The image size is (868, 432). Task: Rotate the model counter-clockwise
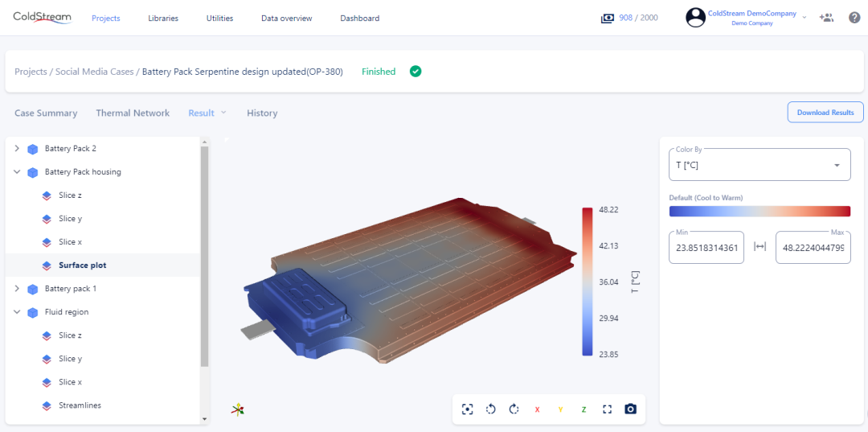click(x=491, y=409)
